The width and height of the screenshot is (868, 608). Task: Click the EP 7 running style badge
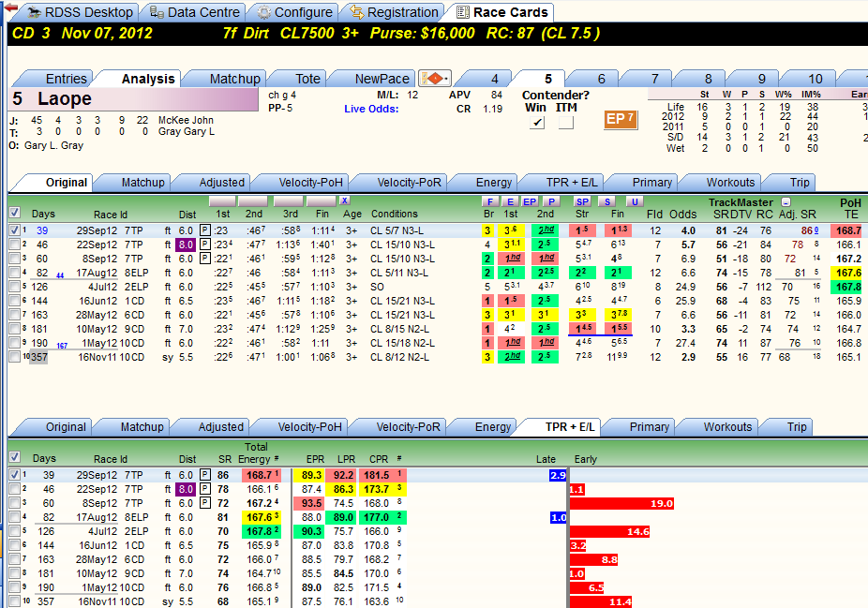point(621,119)
